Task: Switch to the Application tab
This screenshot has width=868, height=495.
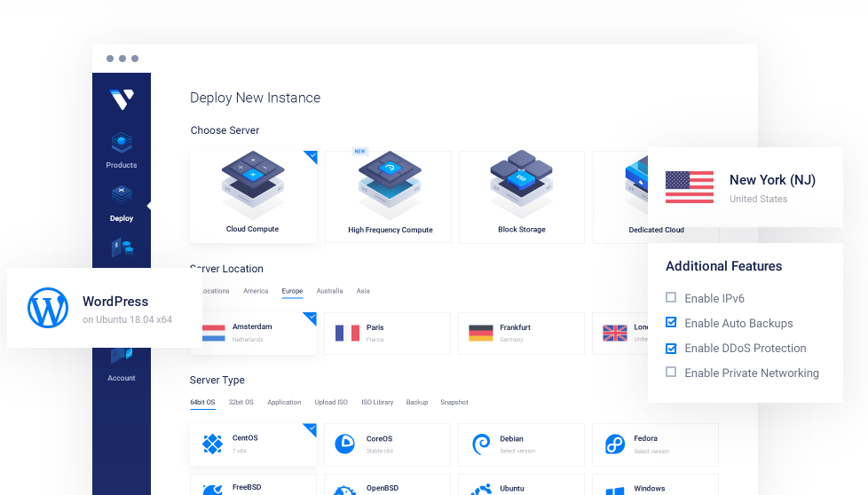Action: pyautogui.click(x=284, y=402)
